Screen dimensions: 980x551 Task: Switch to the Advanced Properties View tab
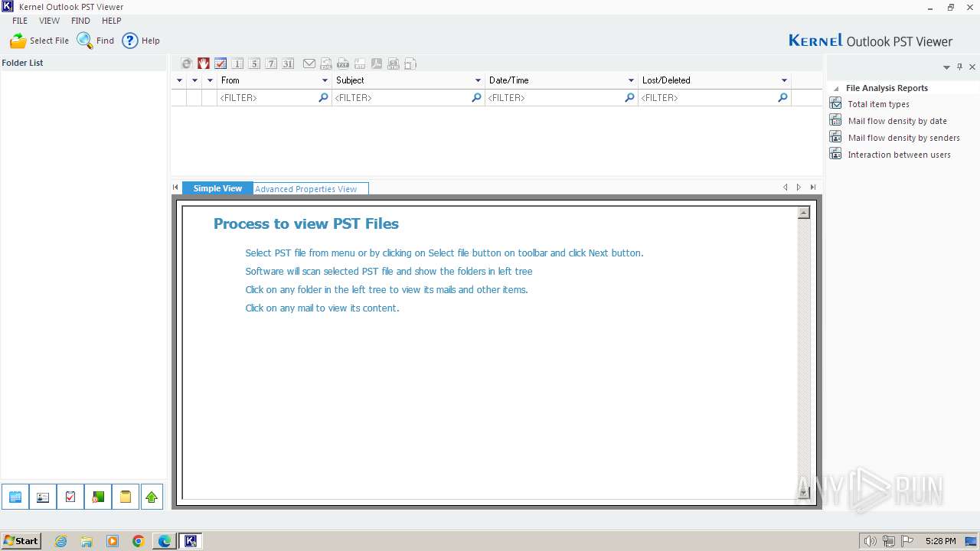pyautogui.click(x=310, y=188)
